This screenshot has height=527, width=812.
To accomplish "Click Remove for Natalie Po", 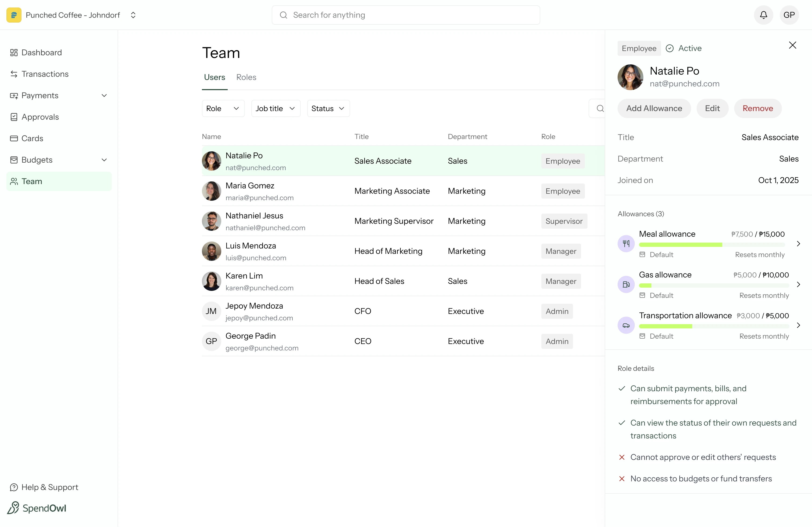I will pyautogui.click(x=758, y=108).
